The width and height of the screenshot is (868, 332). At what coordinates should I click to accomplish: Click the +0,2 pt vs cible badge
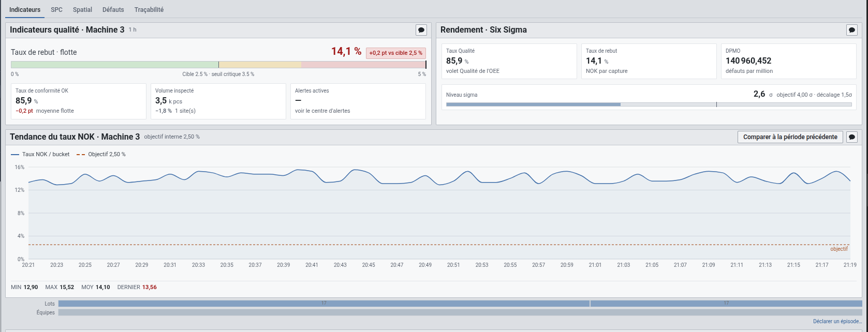pyautogui.click(x=396, y=53)
